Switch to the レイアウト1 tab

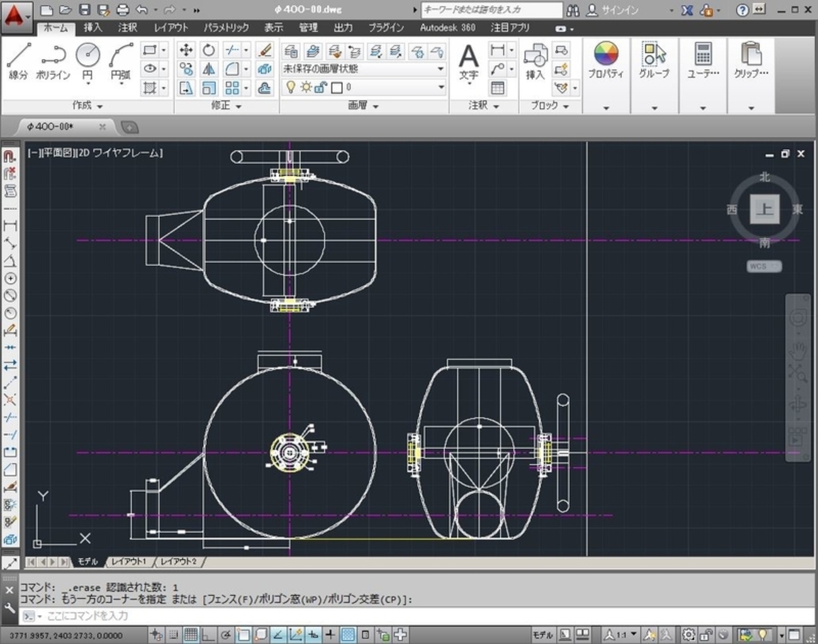point(129,562)
